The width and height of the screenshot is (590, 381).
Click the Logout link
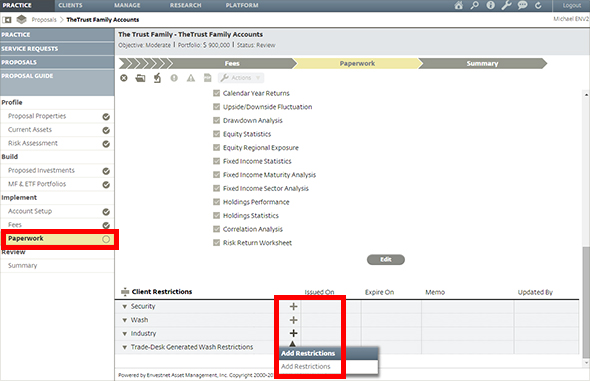572,5
